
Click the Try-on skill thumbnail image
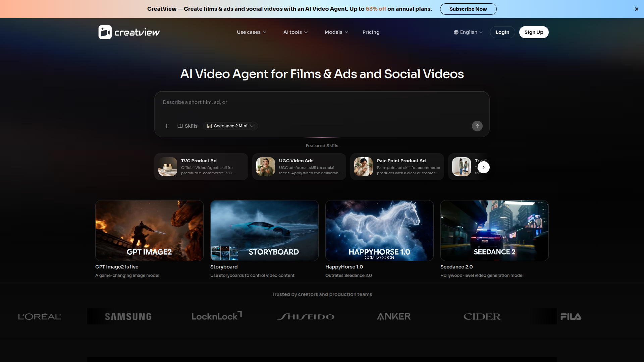pos(462,167)
